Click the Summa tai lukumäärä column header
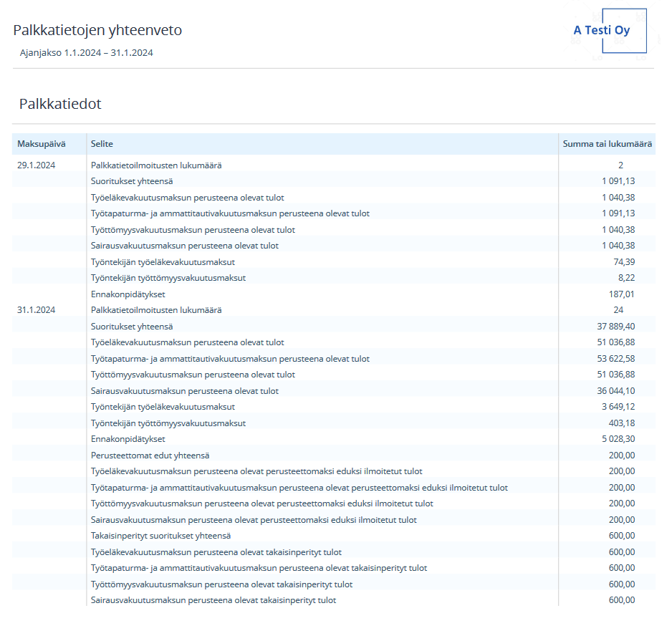The width and height of the screenshot is (672, 636). pyautogui.click(x=607, y=144)
